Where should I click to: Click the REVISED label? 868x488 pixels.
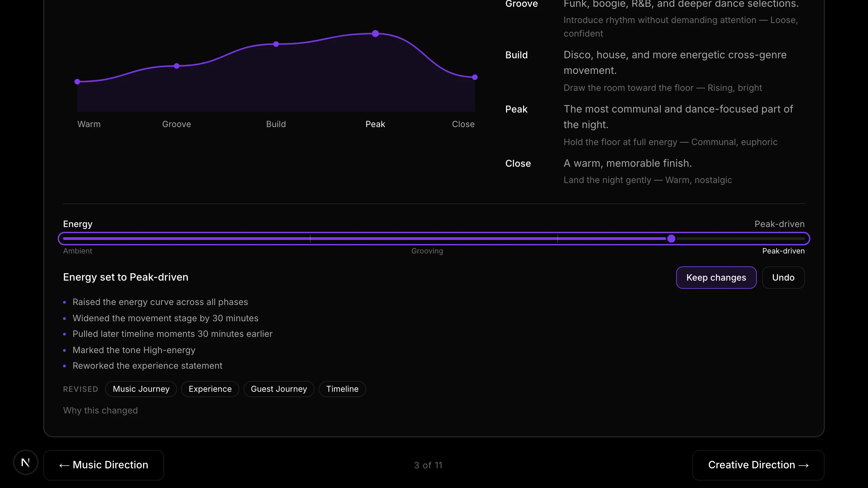(81, 389)
